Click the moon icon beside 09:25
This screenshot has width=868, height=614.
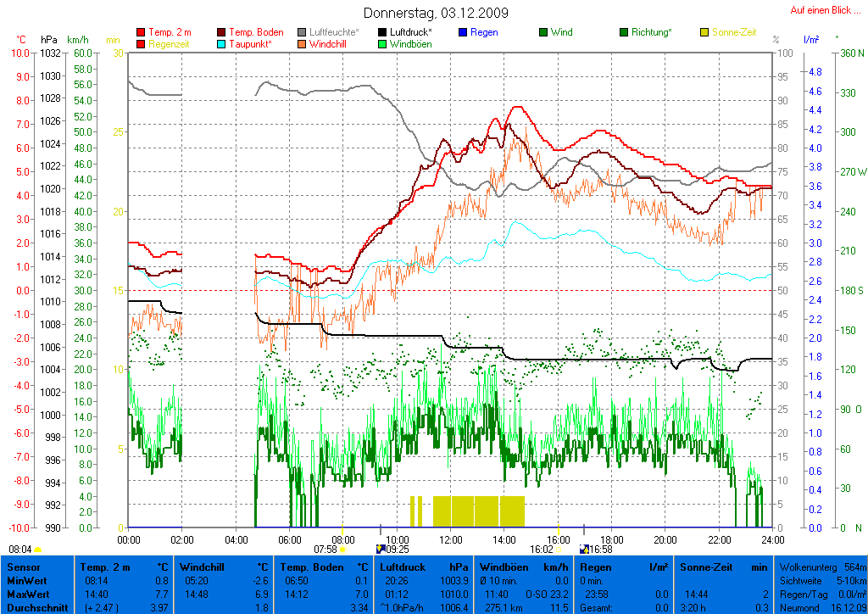pyautogui.click(x=381, y=550)
